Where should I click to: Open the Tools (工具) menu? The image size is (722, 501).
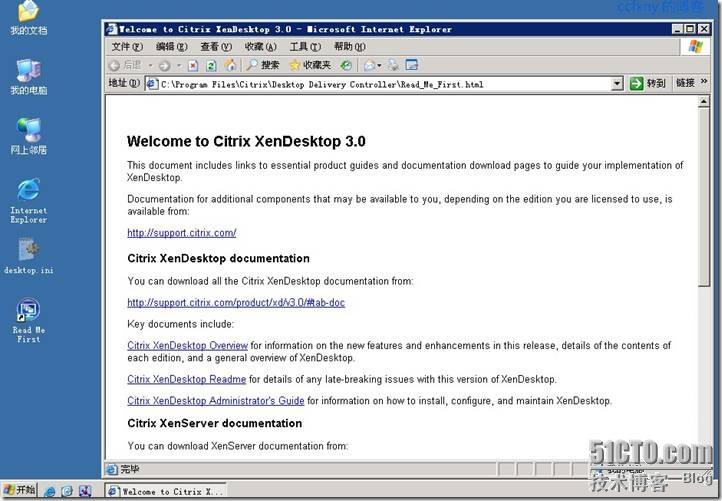point(305,47)
